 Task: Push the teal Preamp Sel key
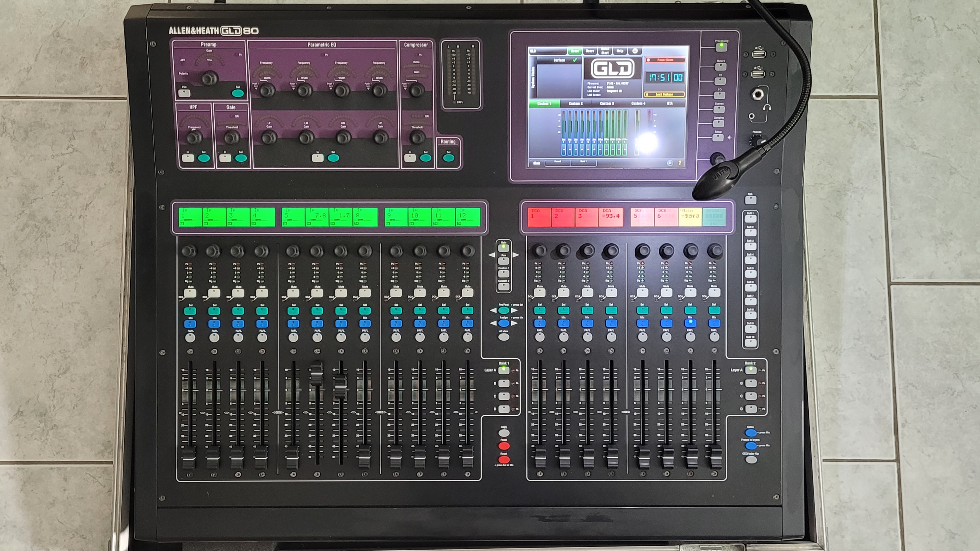238,94
